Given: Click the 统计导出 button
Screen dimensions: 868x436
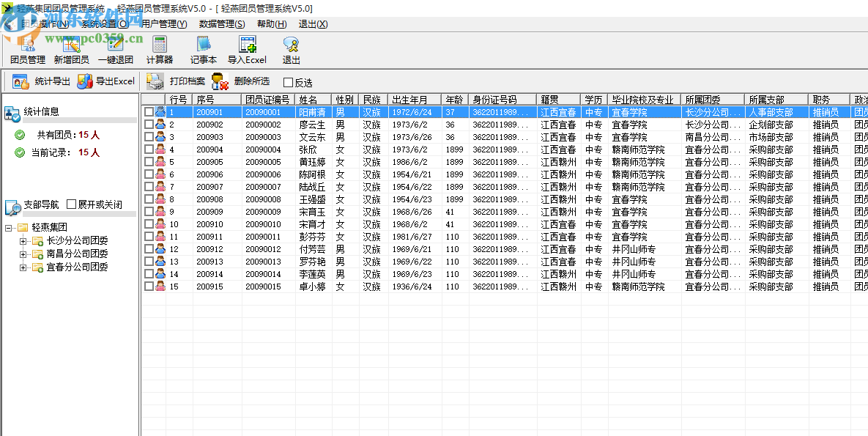Looking at the screenshot, I should (x=42, y=81).
